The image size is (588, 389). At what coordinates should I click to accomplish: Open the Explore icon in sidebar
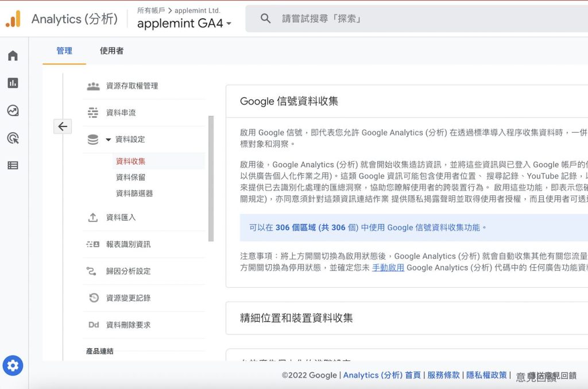click(13, 111)
